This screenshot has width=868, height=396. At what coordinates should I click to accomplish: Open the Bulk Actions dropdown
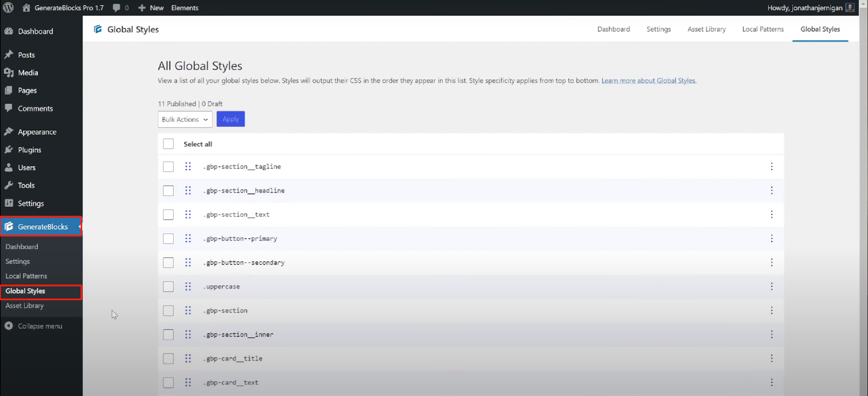pos(185,119)
